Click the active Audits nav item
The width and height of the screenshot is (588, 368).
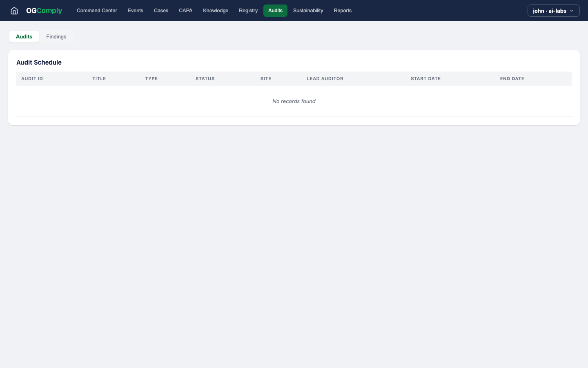275,11
